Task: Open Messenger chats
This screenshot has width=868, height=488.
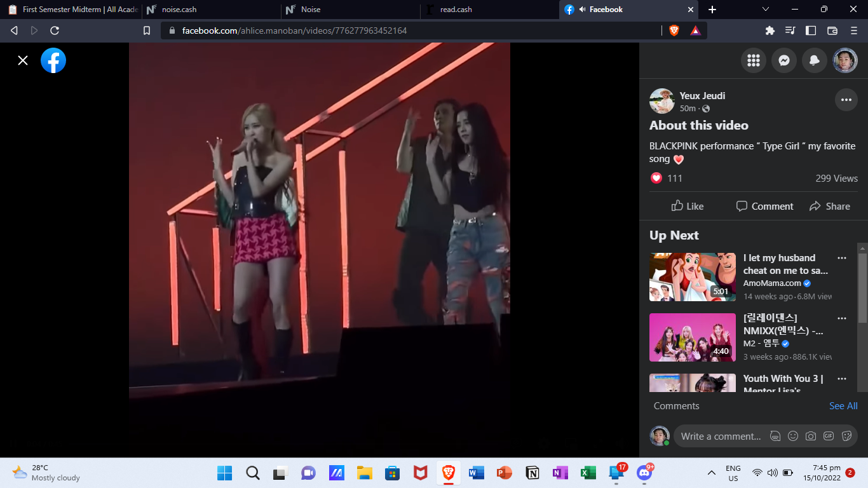Action: click(784, 60)
